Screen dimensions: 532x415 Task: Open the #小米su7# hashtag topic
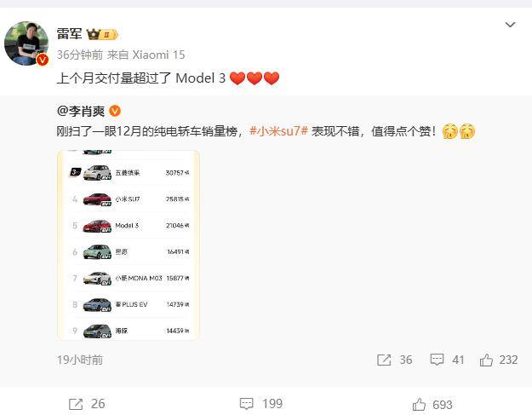click(x=278, y=131)
